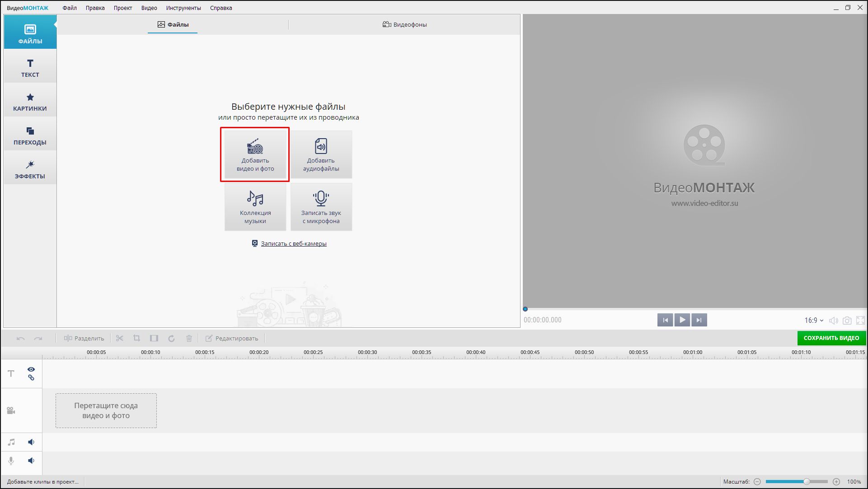The image size is (868, 489).
Task: Click the Разделить split button
Action: point(84,338)
